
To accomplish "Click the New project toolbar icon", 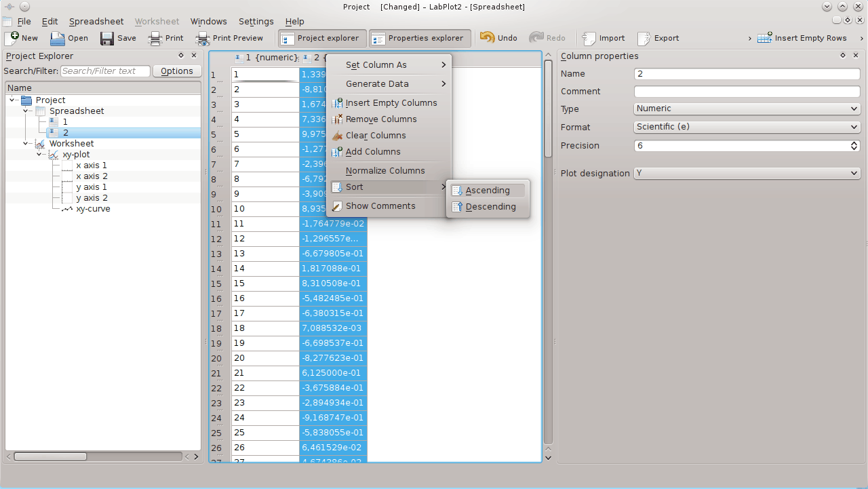I will click(12, 38).
